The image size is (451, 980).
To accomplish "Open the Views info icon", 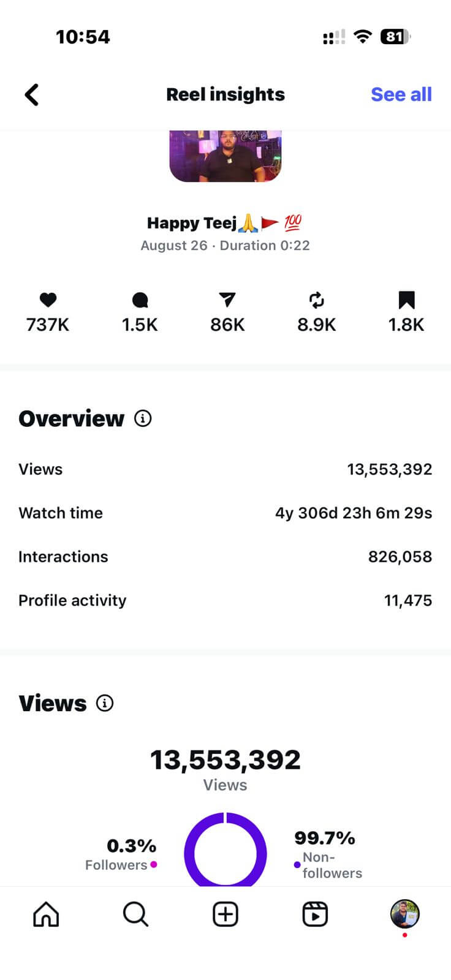I will coord(105,703).
